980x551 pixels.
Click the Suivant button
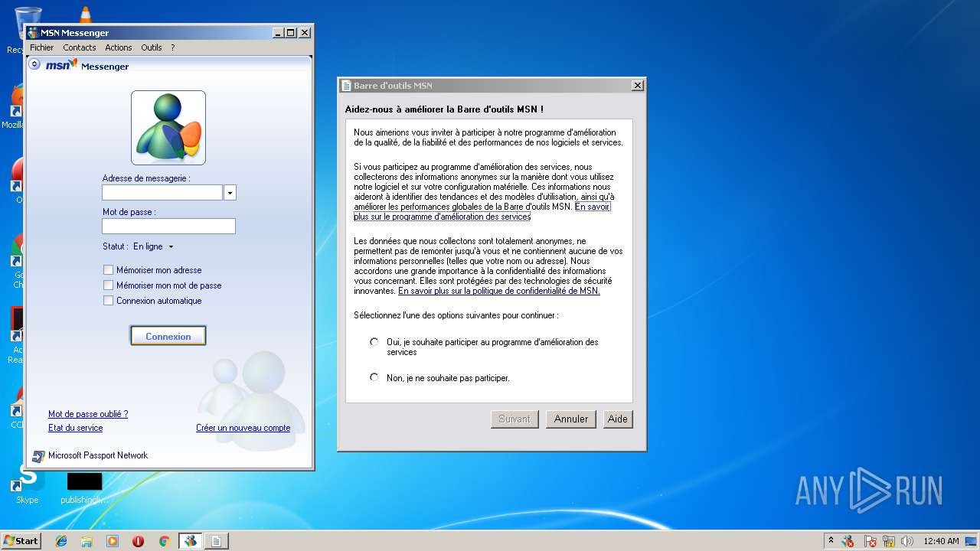pyautogui.click(x=514, y=419)
